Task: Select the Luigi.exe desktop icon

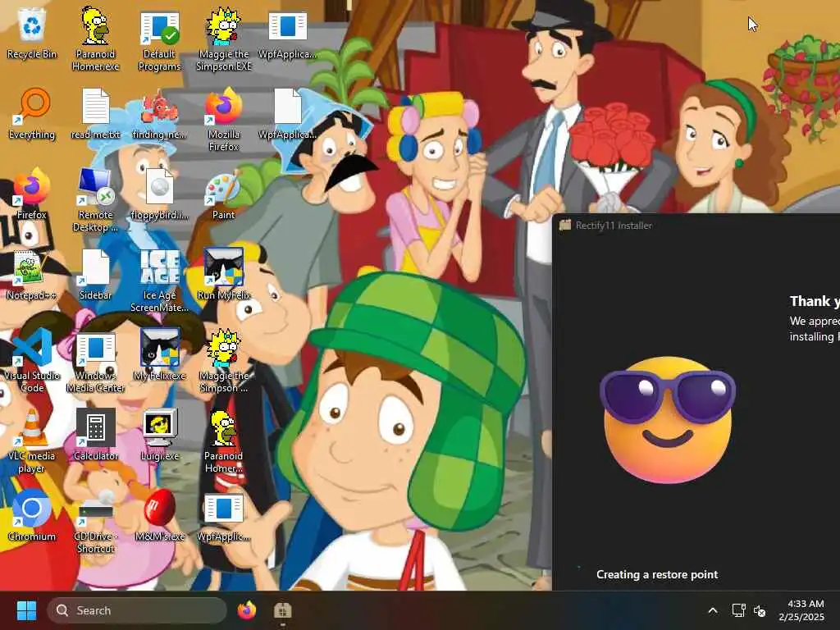Action: pyautogui.click(x=160, y=435)
